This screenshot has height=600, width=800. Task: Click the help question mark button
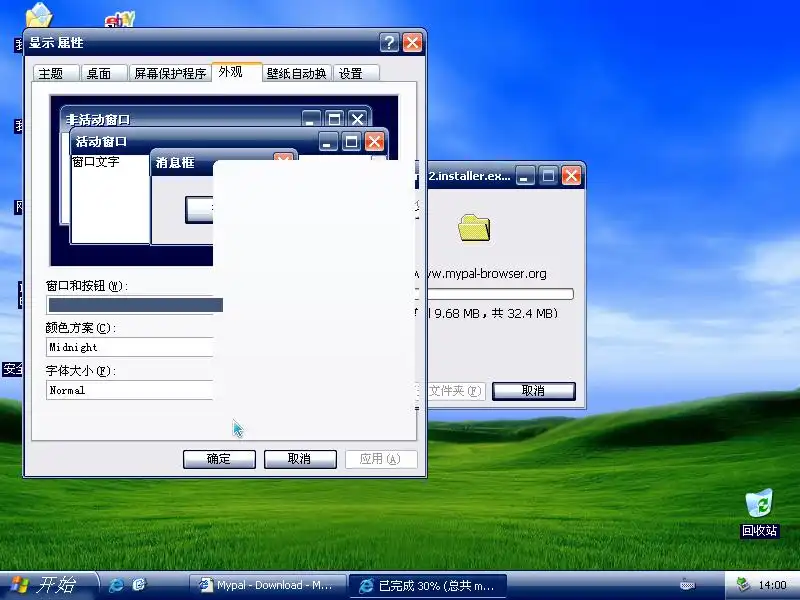coord(389,42)
